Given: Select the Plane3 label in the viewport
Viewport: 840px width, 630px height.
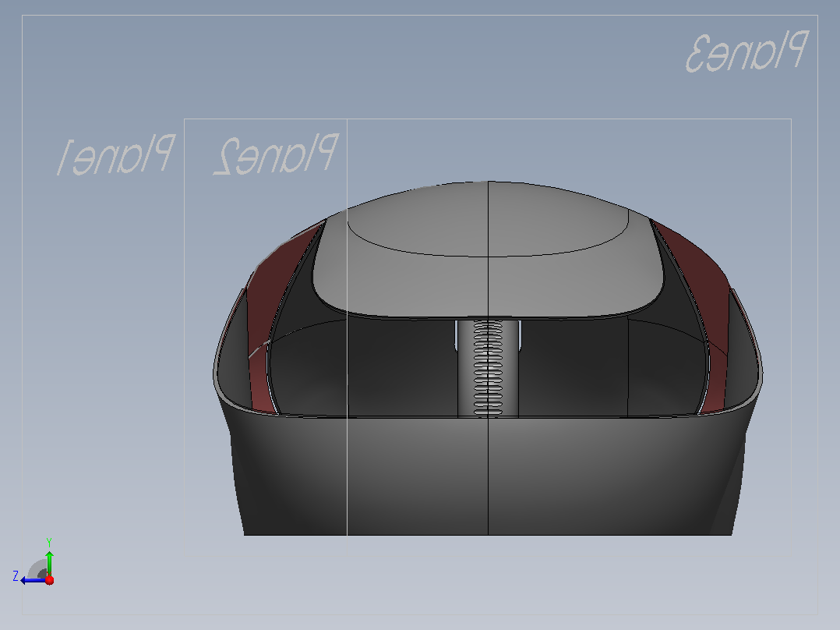Looking at the screenshot, I should click(x=747, y=51).
